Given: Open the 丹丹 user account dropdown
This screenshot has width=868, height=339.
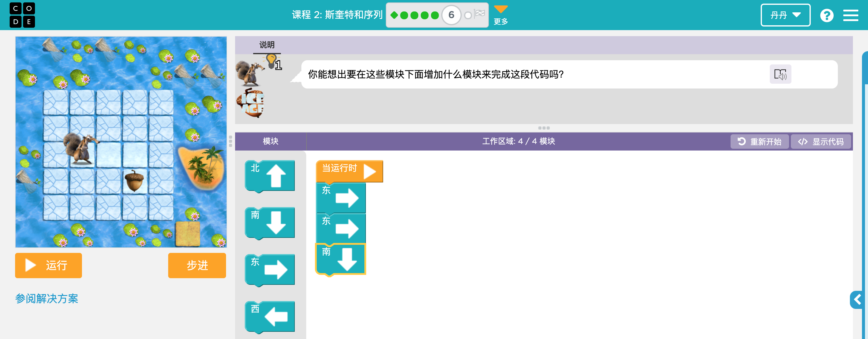Looking at the screenshot, I should click(785, 15).
